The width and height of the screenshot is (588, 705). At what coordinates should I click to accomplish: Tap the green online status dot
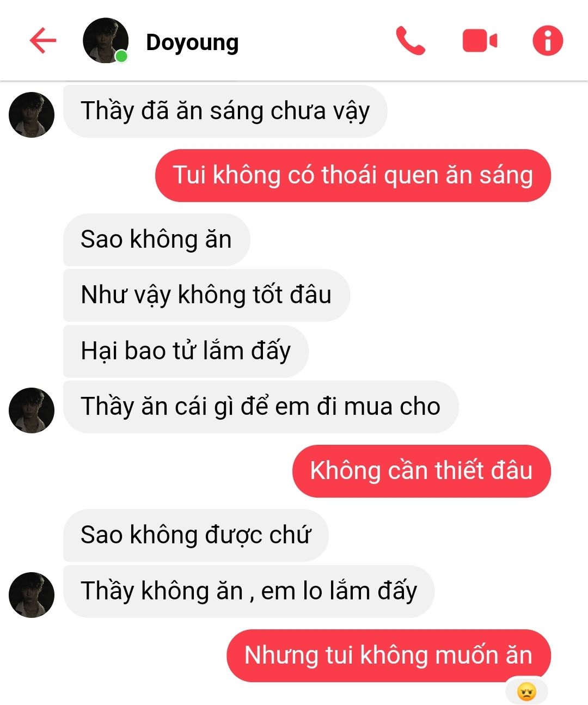point(121,56)
